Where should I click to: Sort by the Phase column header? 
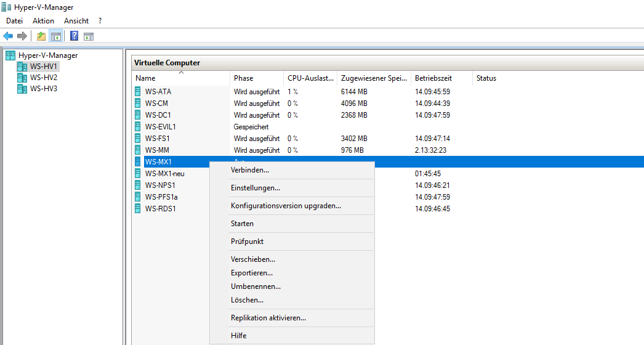[x=257, y=78]
